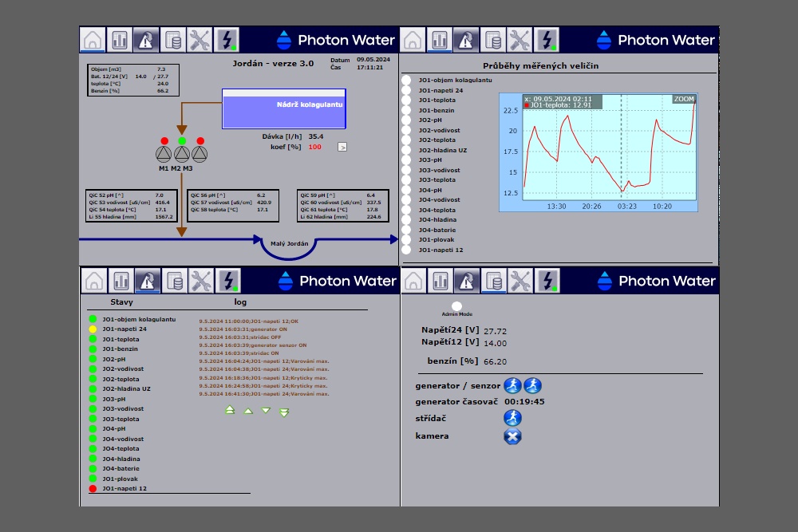798x532 pixels.
Task: Click the wrench settings icon in the Stavy log panel
Action: coord(201,281)
